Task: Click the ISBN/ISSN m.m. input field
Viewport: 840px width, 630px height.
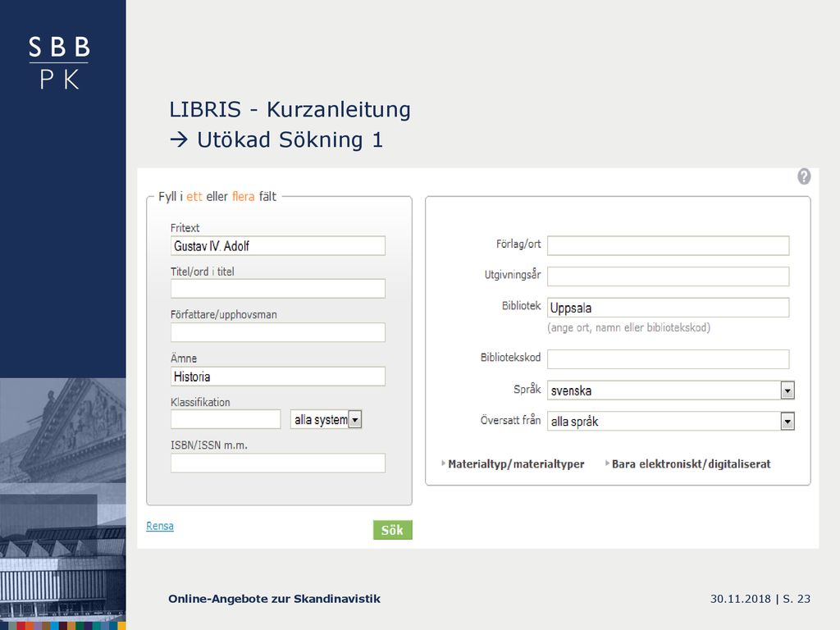Action: tap(277, 463)
